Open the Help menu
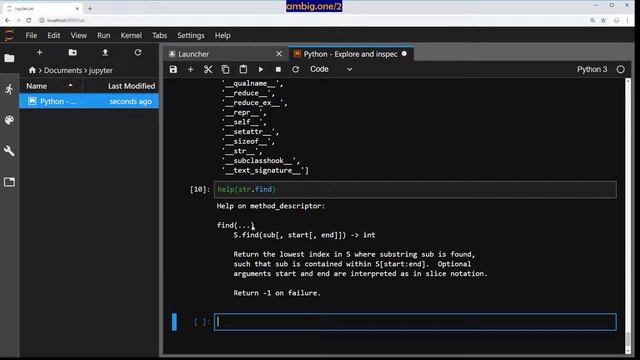The image size is (640, 360). point(222,36)
